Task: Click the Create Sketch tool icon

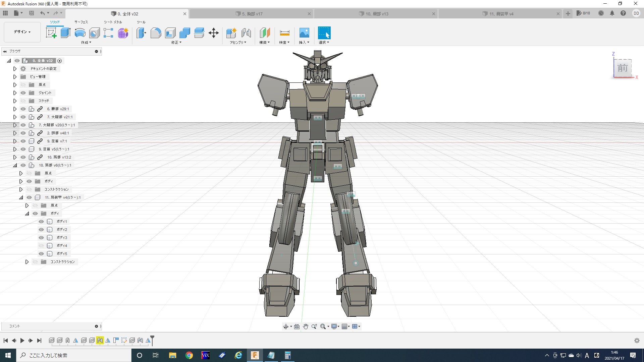Action: (x=51, y=33)
